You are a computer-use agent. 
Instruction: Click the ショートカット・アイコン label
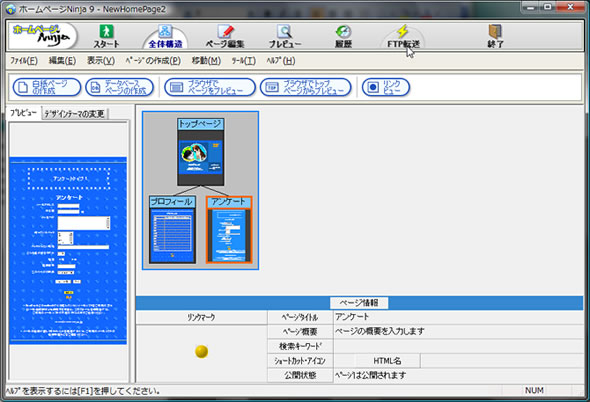pos(300,361)
